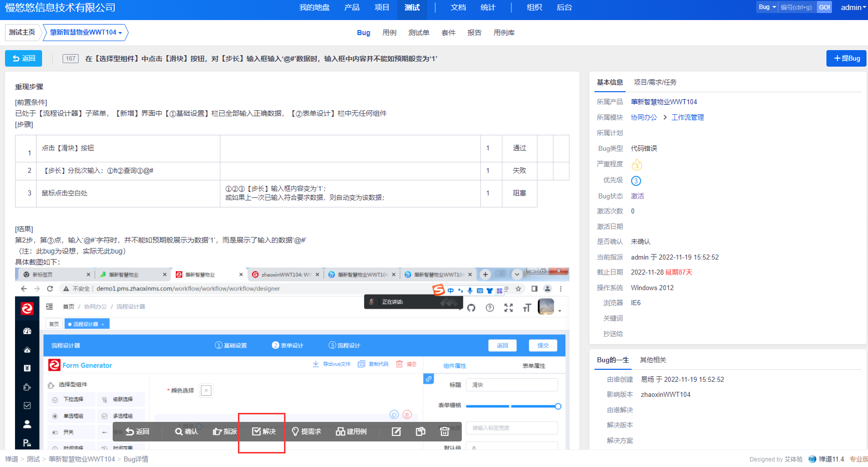Screen dimensions: 868x467
Task: Assign the bug using 指派
Action: (x=225, y=431)
